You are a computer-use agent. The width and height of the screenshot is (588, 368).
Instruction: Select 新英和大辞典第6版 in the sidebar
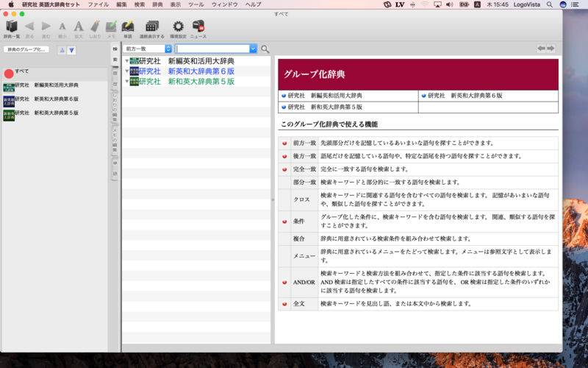click(54, 101)
